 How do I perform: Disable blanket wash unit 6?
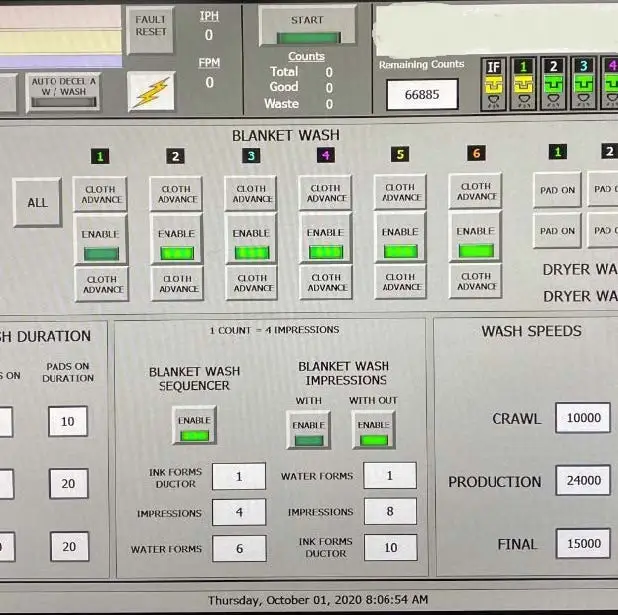(x=475, y=240)
